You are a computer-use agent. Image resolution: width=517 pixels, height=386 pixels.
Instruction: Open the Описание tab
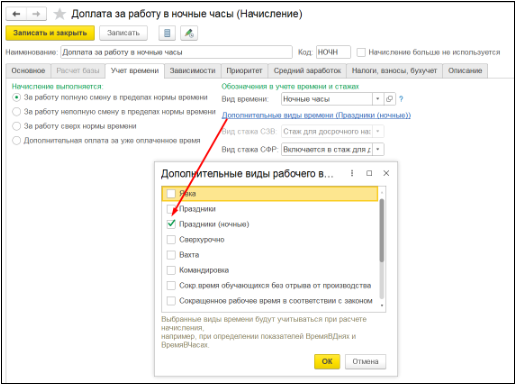465,71
